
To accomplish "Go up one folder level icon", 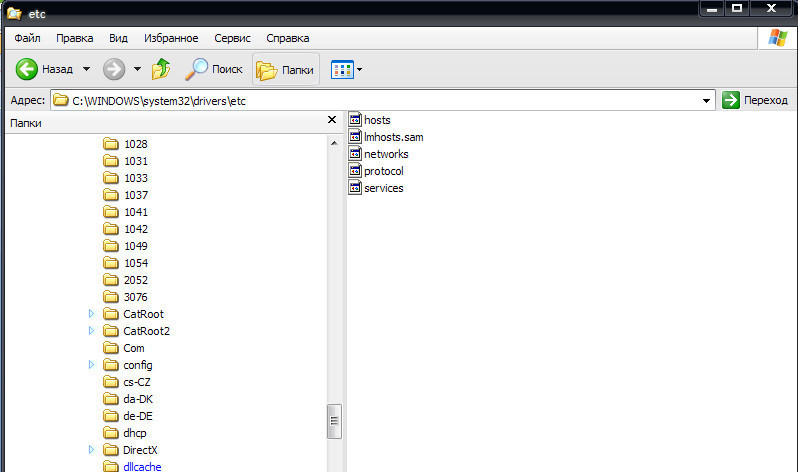I will click(x=161, y=70).
